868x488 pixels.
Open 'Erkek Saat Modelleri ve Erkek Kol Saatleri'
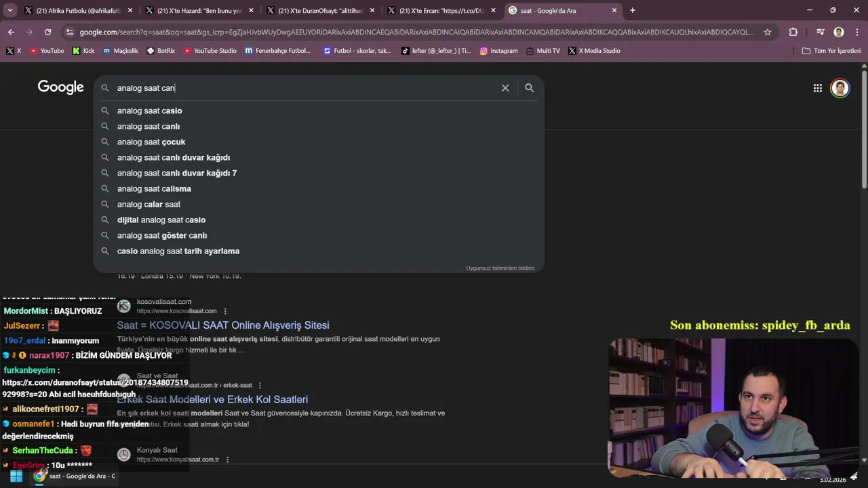[x=212, y=400]
